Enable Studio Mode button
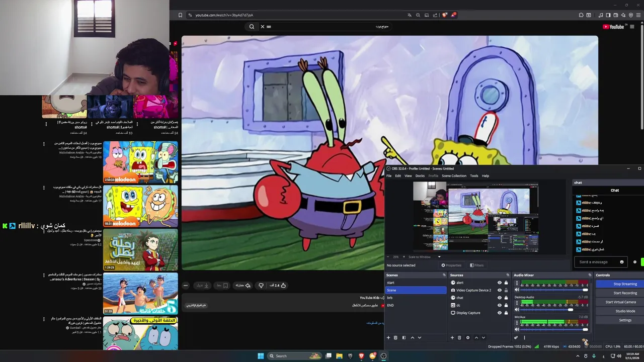Screen dimensions: 644x362 pyautogui.click(x=625, y=311)
